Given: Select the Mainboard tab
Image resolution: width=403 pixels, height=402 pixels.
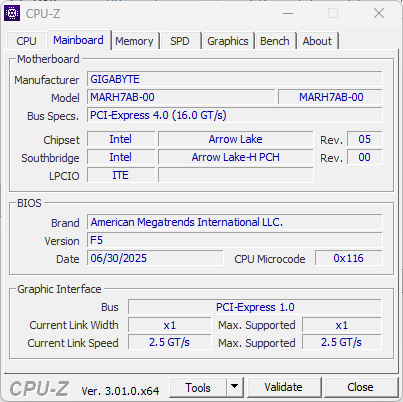Looking at the screenshot, I should pos(78,40).
